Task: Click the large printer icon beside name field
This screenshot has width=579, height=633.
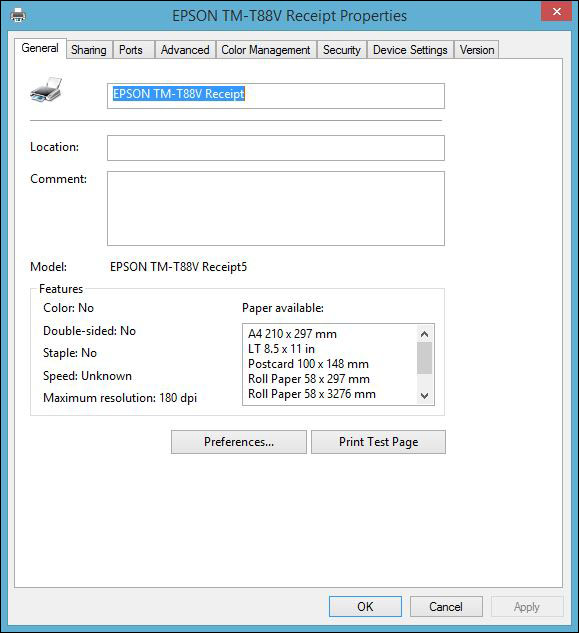Action: pos(46,90)
